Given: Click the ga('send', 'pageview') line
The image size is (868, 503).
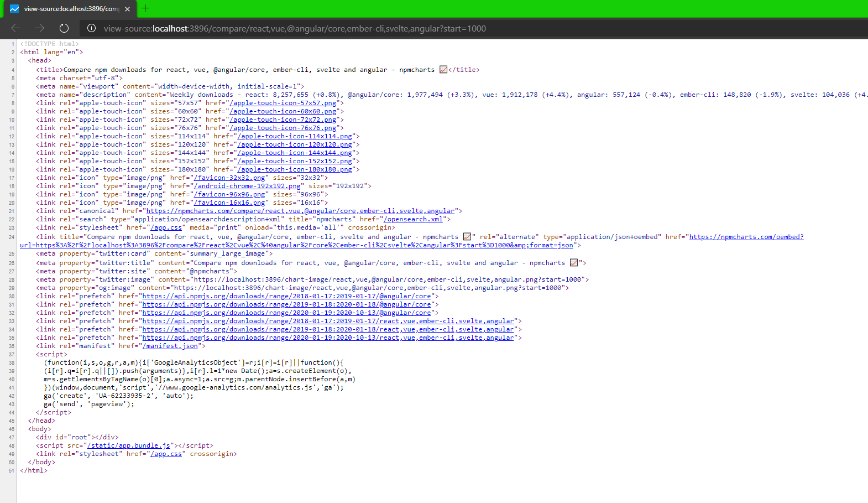Looking at the screenshot, I should (89, 404).
